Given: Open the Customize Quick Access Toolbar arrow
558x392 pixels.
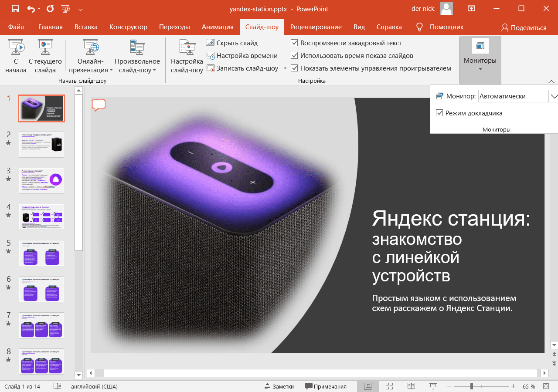Looking at the screenshot, I should (x=80, y=9).
